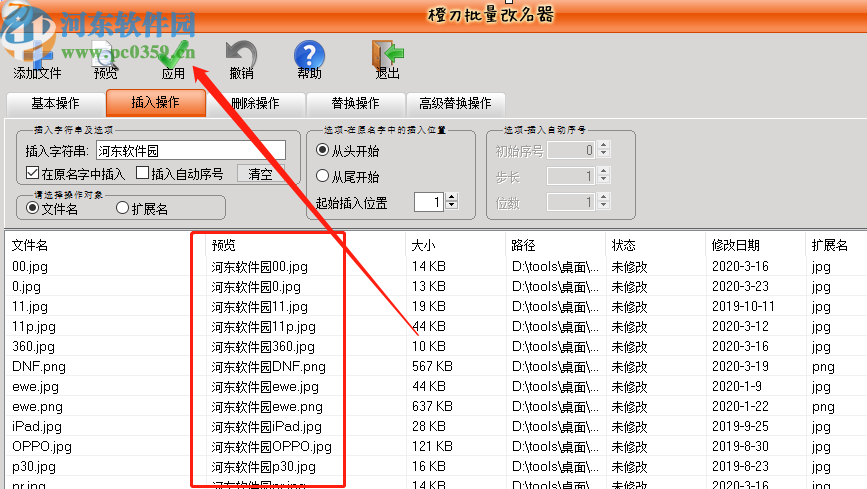Screen dimensions: 867x489
Task: Click the 清空 clear button
Action: pyautogui.click(x=260, y=174)
